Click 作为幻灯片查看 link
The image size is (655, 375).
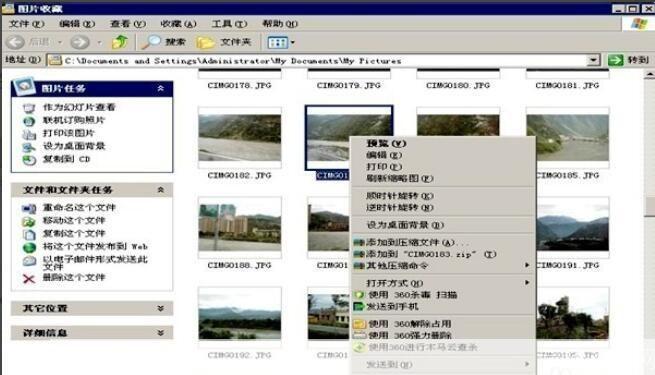click(x=79, y=107)
